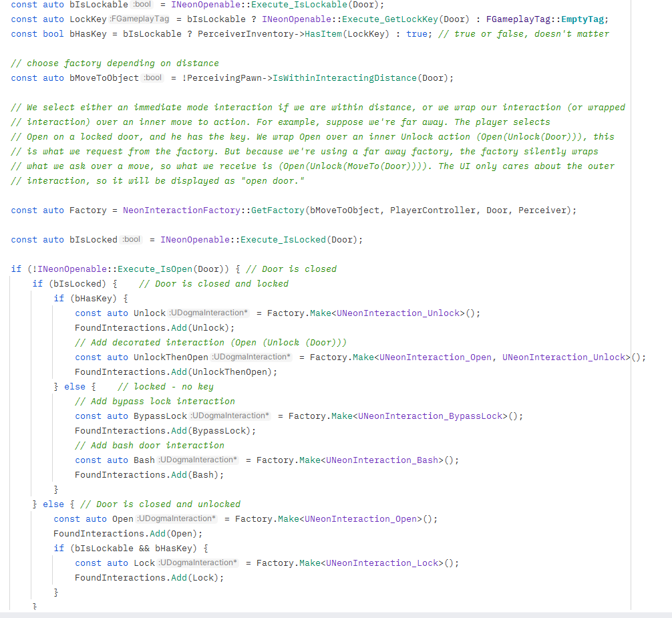Click :UDogmaInteraction* hint beside BypassLock

click(x=230, y=416)
